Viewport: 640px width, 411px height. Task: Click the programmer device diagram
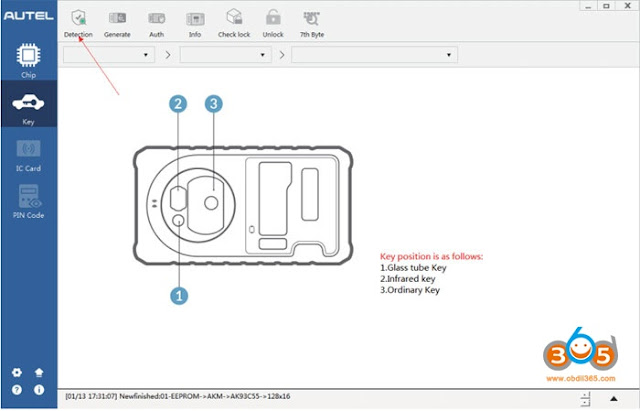coord(243,205)
